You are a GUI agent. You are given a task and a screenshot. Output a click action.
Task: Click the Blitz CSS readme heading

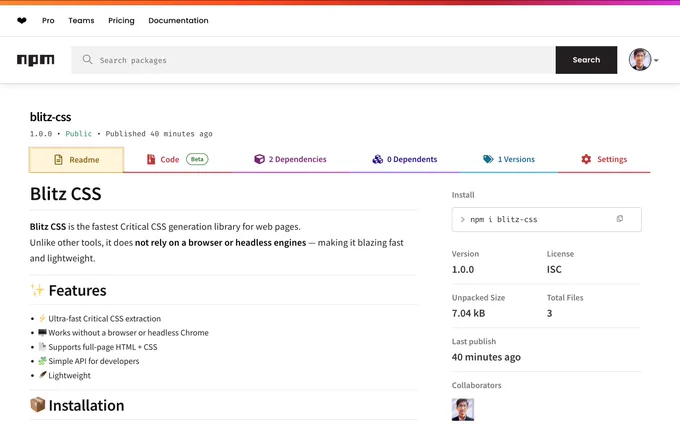(65, 194)
